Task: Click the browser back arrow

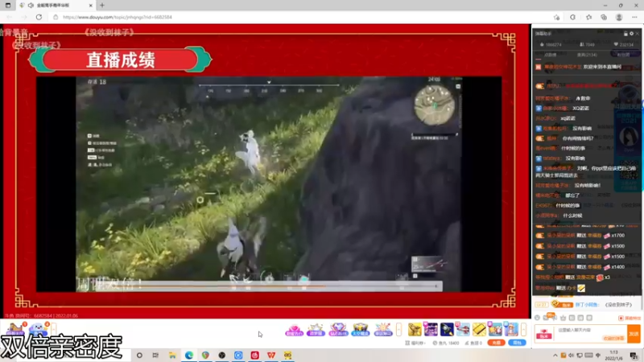Action: point(10,17)
